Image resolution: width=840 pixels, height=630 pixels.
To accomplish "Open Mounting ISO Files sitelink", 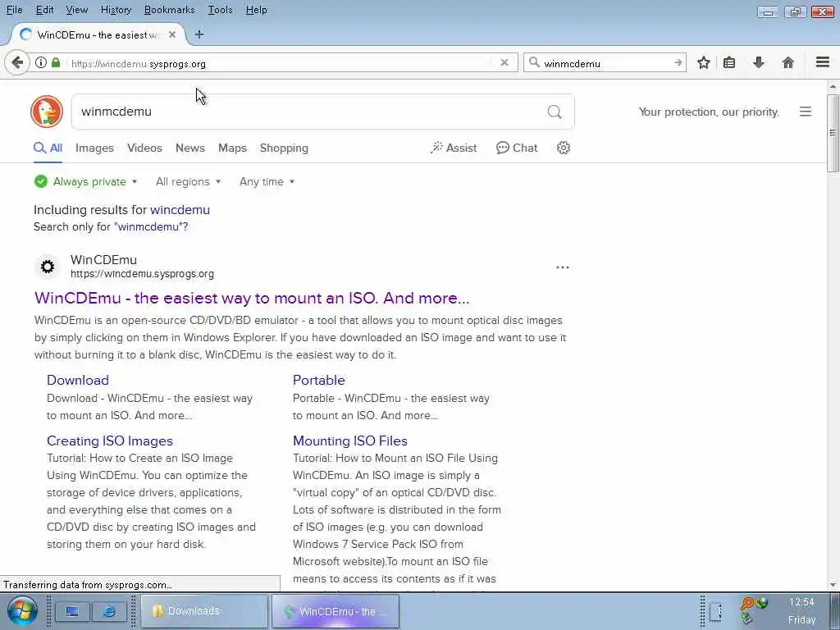I will 349,441.
